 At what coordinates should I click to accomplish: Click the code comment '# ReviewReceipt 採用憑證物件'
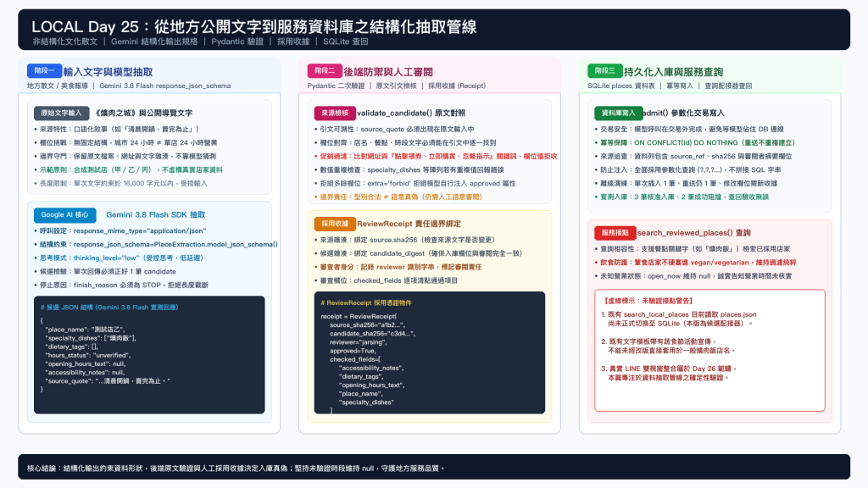[x=366, y=303]
